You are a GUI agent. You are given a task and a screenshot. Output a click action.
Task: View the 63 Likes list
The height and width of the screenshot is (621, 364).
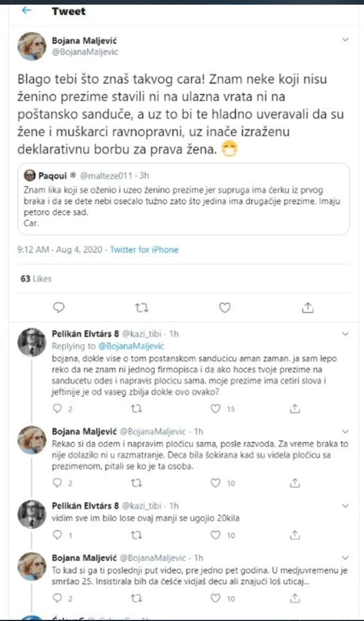pyautogui.click(x=36, y=279)
